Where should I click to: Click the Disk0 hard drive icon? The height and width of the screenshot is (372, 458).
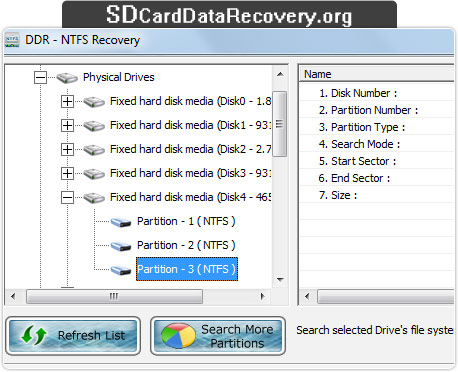coord(94,102)
